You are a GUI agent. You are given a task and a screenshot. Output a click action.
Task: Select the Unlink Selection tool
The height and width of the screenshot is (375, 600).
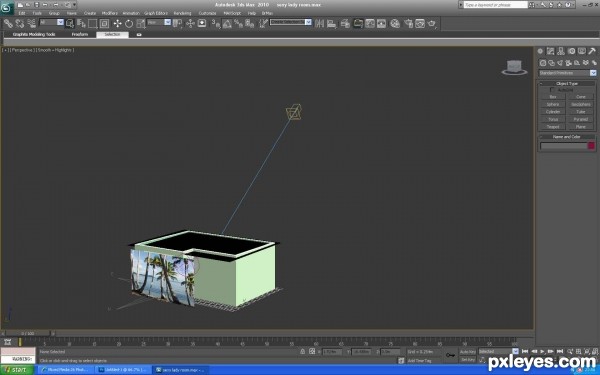pyautogui.click(x=20, y=24)
